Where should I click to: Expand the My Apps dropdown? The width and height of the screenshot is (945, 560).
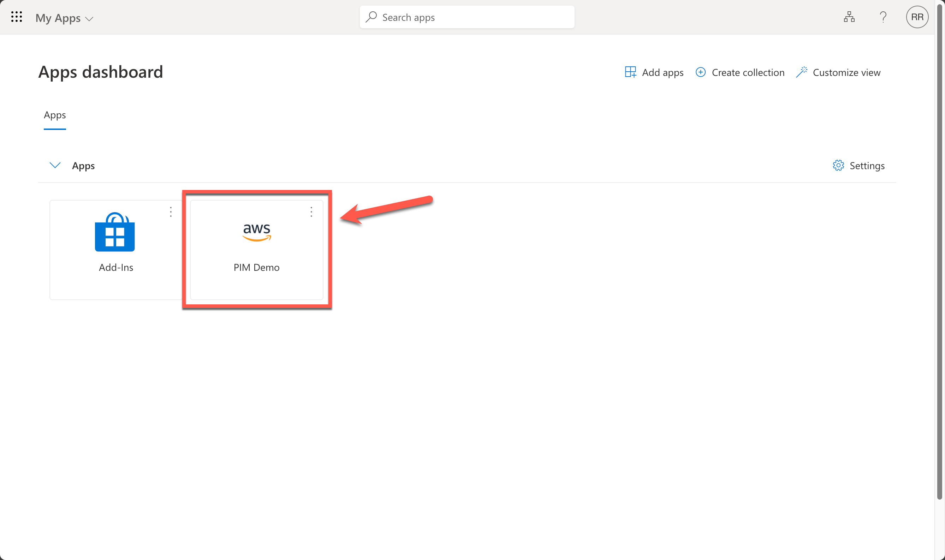(90, 18)
